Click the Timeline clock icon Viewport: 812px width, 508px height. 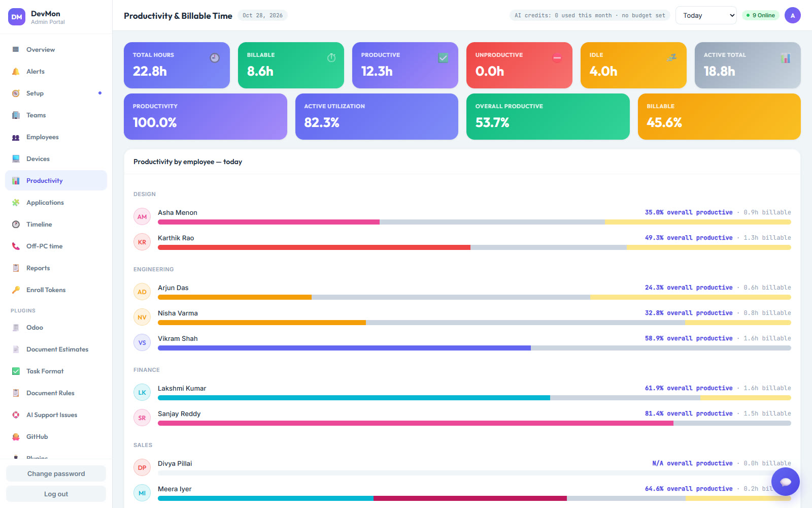click(16, 225)
